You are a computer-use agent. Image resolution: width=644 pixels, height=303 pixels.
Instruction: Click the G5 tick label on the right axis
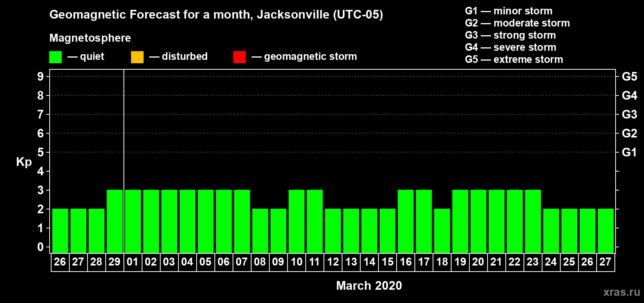click(x=630, y=77)
